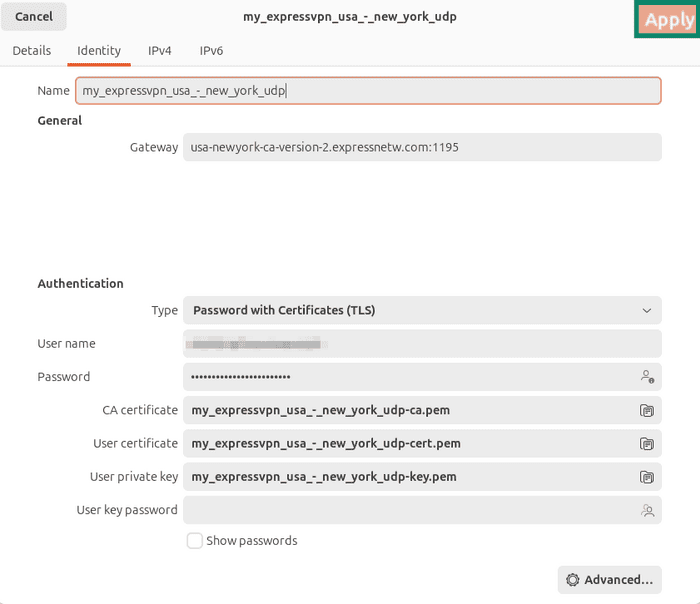
Task: Click the User name field
Action: [x=422, y=344]
